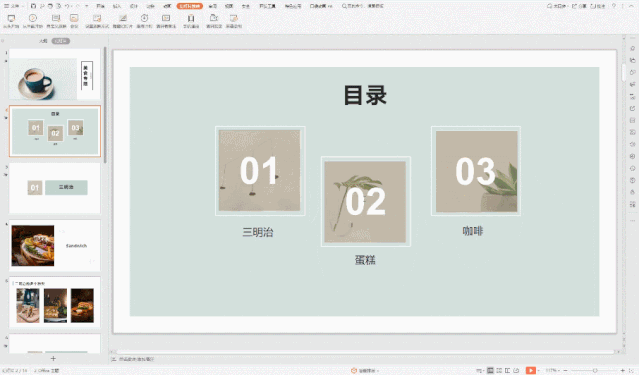639x375 pixels.
Task: Open the Developer Tools ribbon tab
Action: (x=267, y=6)
